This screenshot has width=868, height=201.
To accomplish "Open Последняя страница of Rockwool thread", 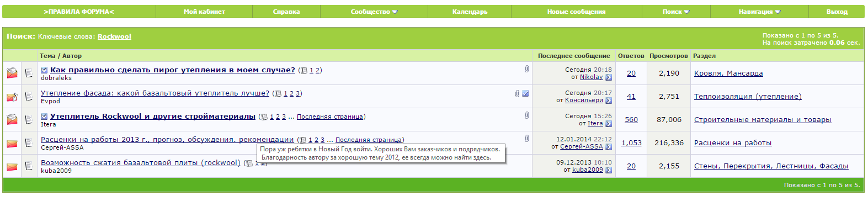I will pos(330,117).
